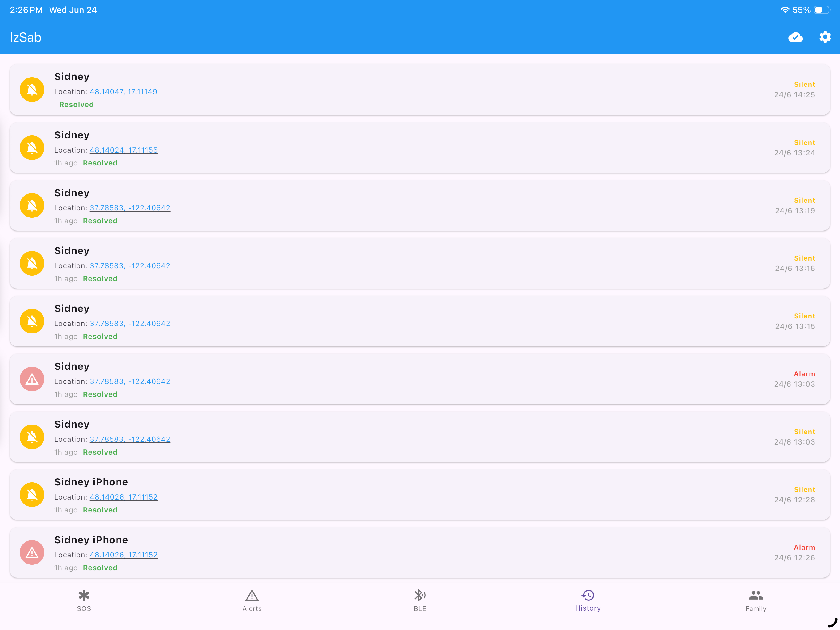The height and width of the screenshot is (630, 840).
Task: Click Resolved status in 12:26 entry
Action: [100, 568]
